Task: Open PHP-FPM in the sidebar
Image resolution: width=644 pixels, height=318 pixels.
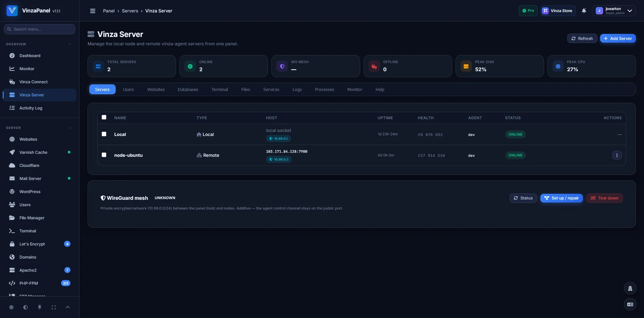Action: click(x=40, y=283)
